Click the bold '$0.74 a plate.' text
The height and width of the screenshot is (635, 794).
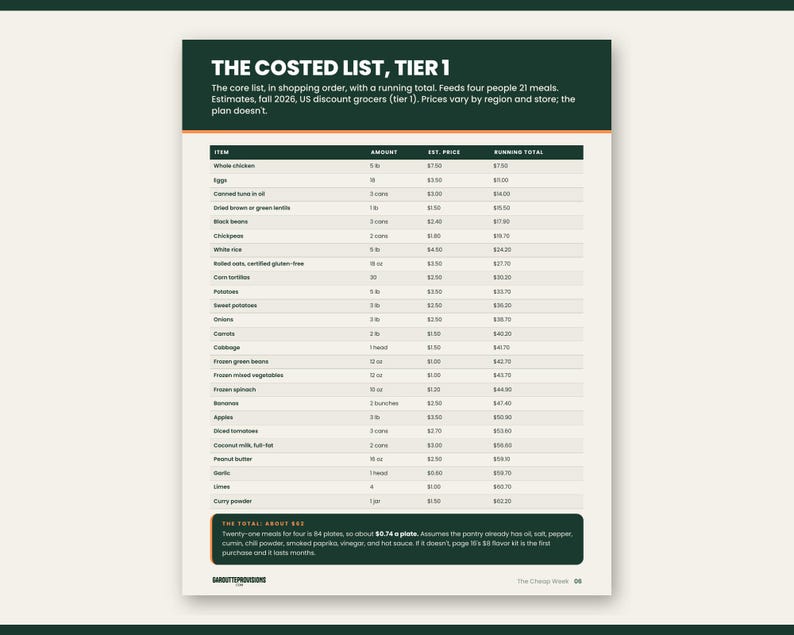pos(397,534)
